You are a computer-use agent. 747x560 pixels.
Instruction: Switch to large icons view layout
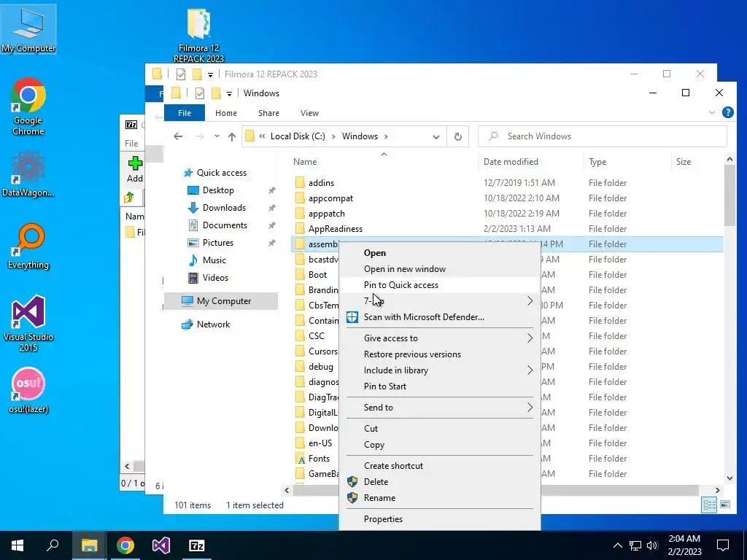click(725, 505)
